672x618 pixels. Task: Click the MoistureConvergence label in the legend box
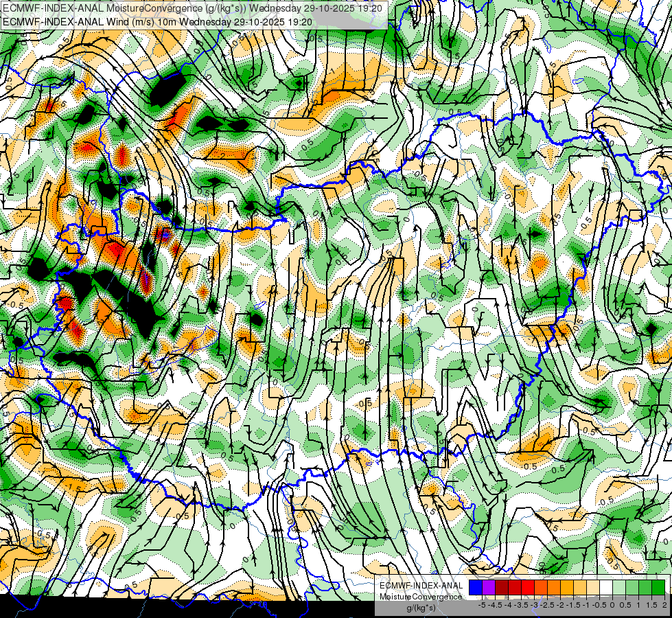420,597
